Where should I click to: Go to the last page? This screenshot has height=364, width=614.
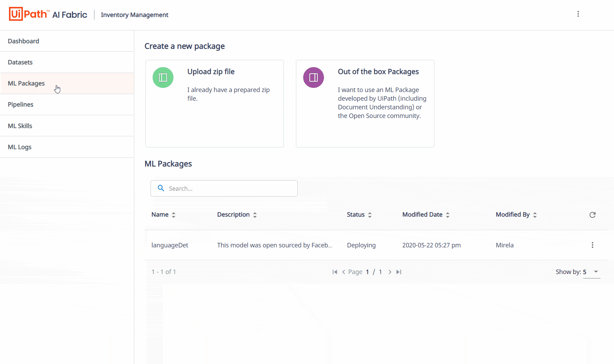pos(399,272)
